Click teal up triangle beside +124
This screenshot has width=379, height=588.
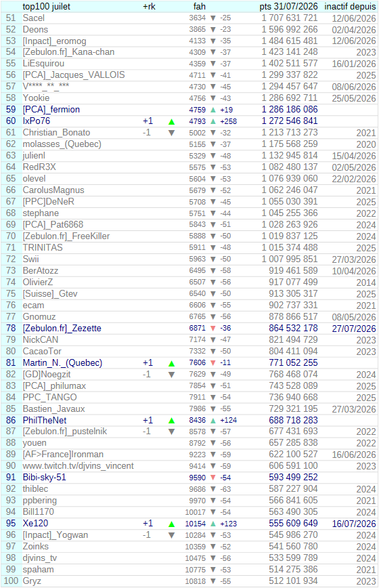tap(213, 421)
